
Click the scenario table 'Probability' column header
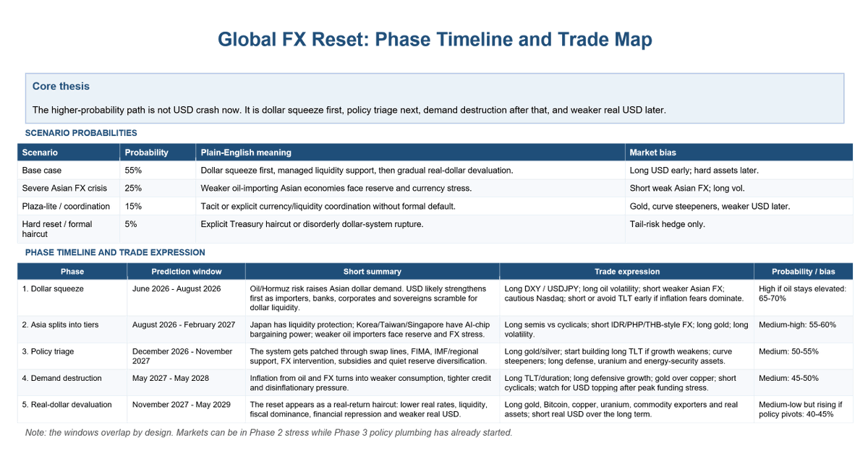point(158,152)
